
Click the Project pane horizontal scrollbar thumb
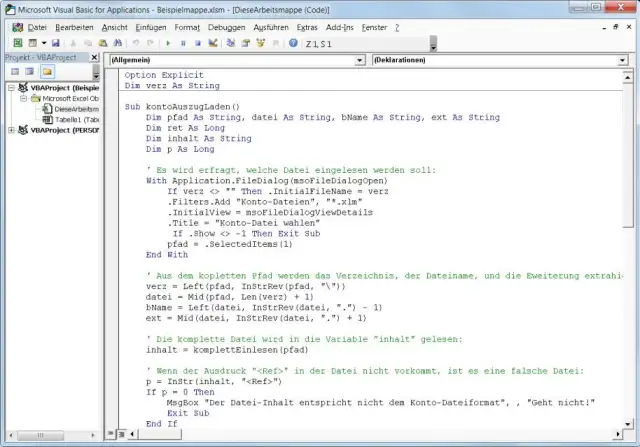point(40,436)
